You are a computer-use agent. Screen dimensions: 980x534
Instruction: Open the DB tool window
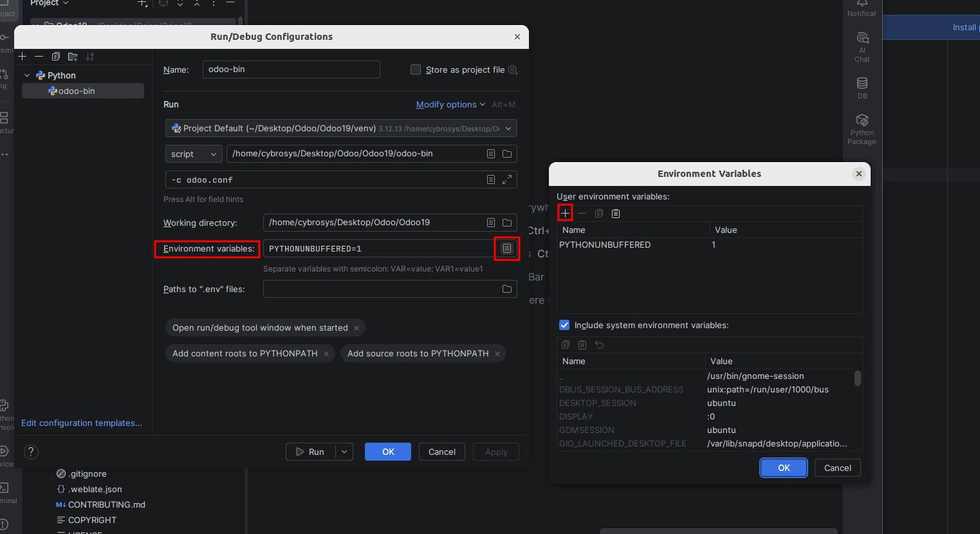(862, 88)
